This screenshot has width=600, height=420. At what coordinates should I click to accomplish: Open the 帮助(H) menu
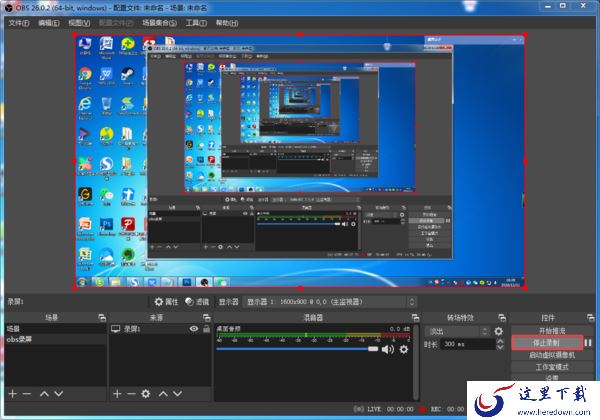point(227,23)
